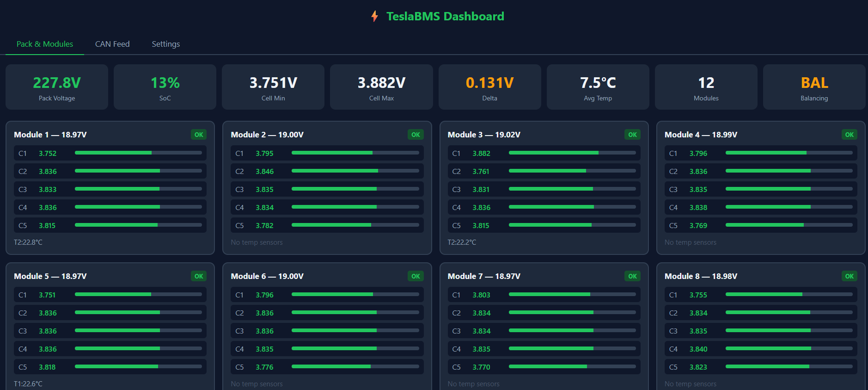Click the Module 2 — 19.00V header
Viewport: 868px width, 390px height.
[x=267, y=135]
